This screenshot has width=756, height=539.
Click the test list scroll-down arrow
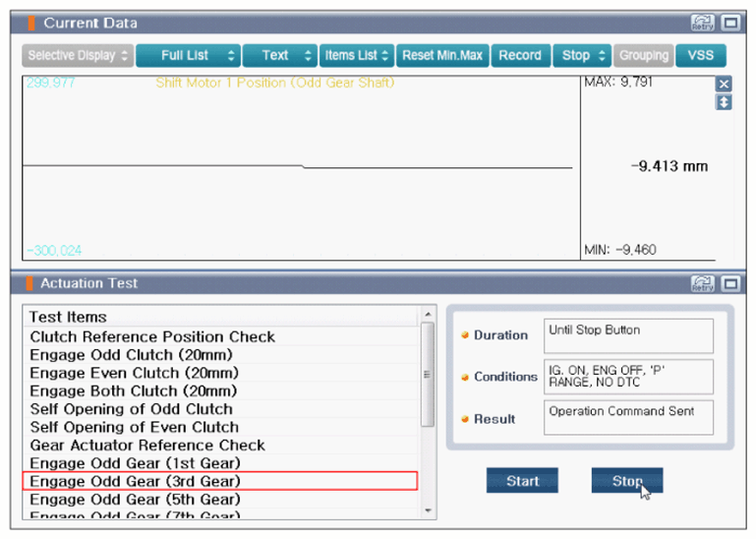click(428, 510)
